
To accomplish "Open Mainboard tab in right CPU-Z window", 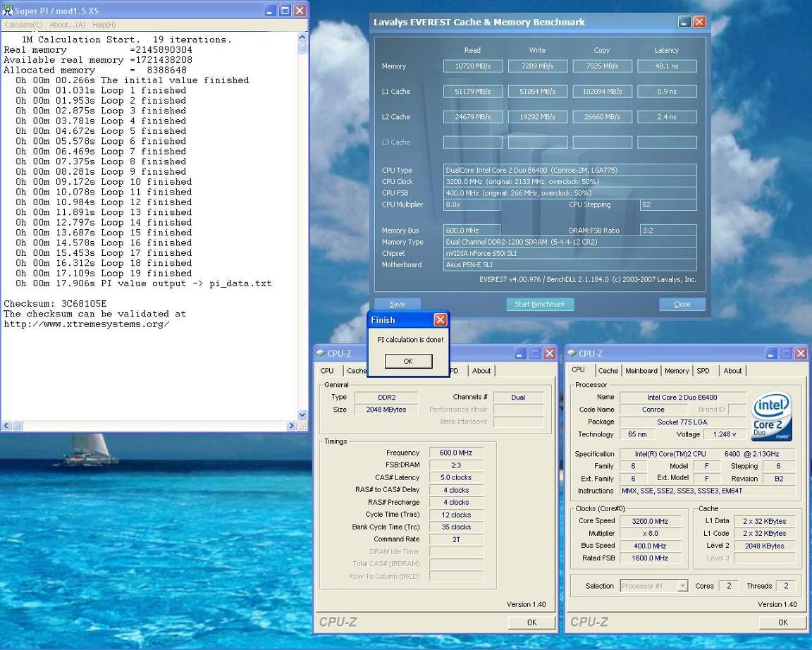I will [x=641, y=371].
